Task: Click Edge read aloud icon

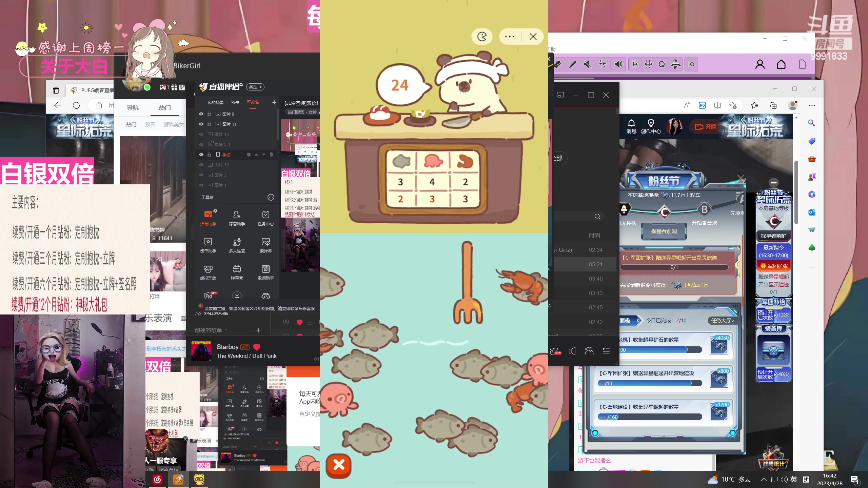Action: pos(687,105)
